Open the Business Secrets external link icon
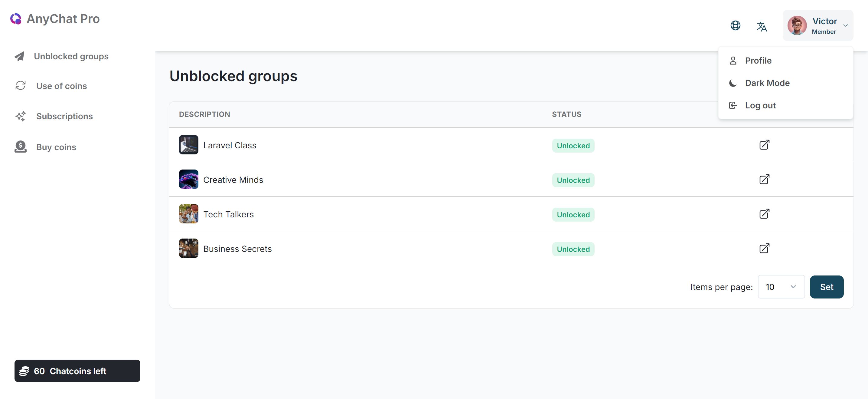Viewport: 868px width, 399px height. 764,249
